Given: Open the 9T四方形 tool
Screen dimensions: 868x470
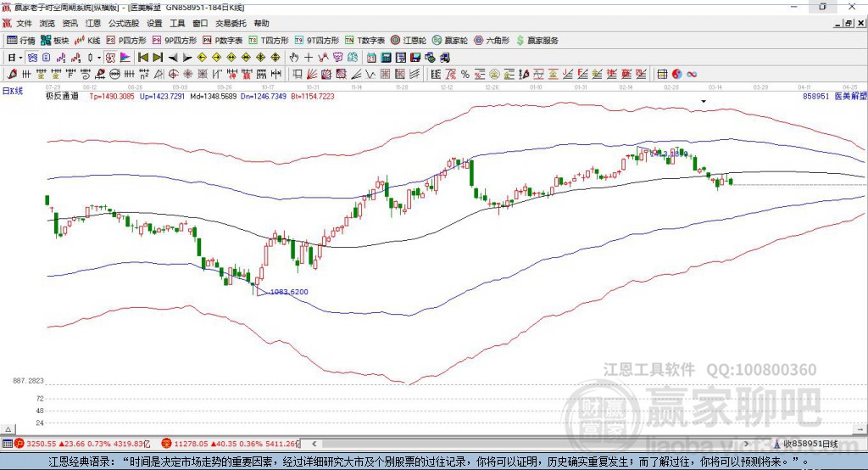Looking at the screenshot, I should tap(317, 41).
